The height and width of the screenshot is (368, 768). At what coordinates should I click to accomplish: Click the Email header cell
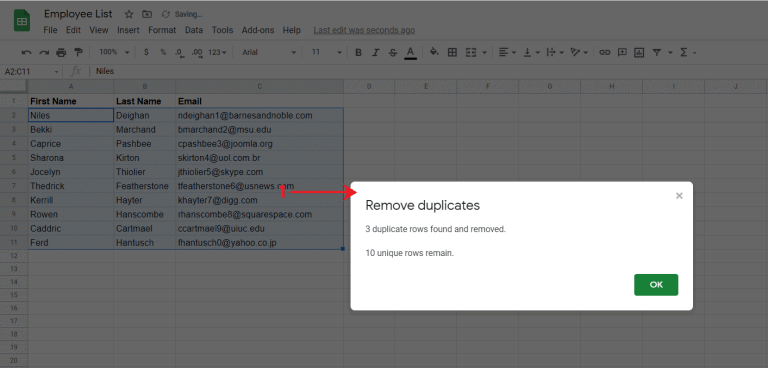260,101
